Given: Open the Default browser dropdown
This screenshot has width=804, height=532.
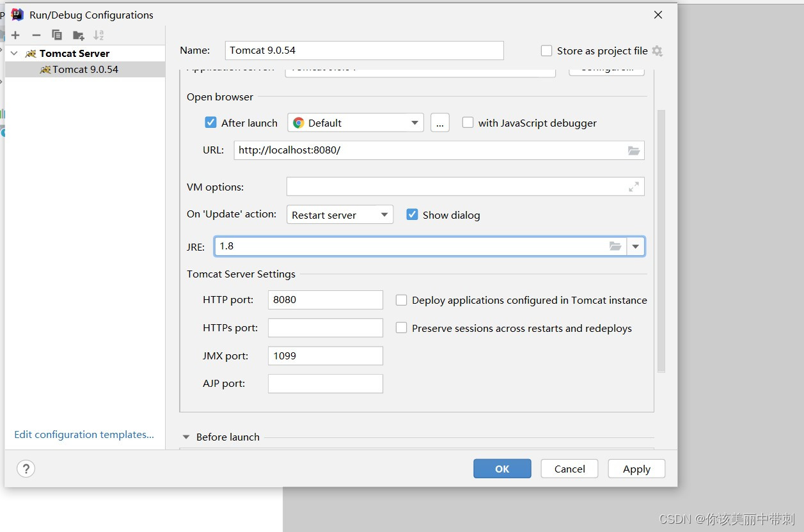Looking at the screenshot, I should pos(356,123).
